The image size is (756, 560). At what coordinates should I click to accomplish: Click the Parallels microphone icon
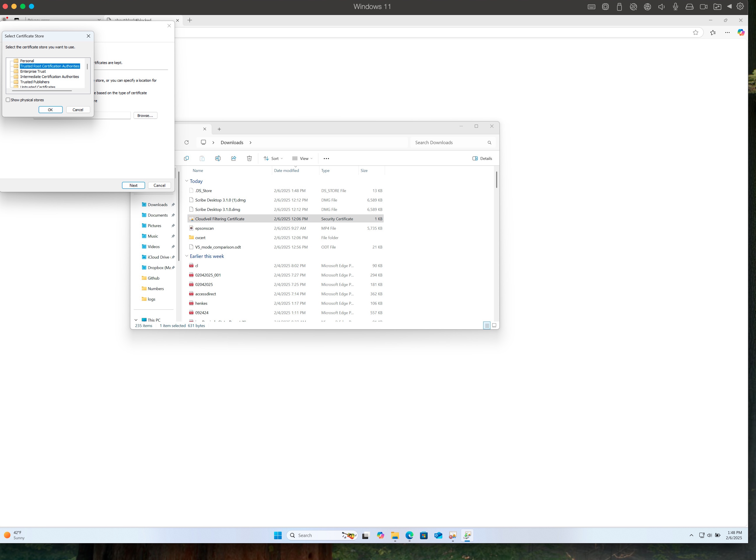(675, 7)
